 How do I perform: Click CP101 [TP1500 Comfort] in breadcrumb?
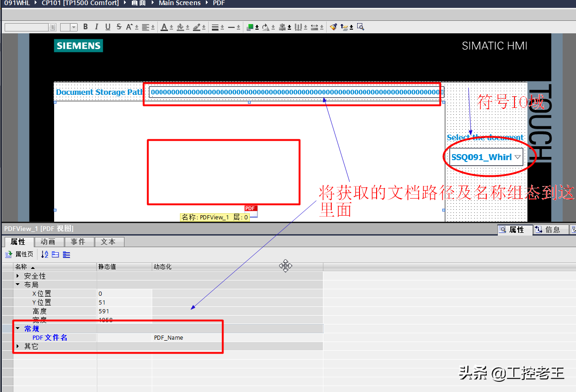80,3
